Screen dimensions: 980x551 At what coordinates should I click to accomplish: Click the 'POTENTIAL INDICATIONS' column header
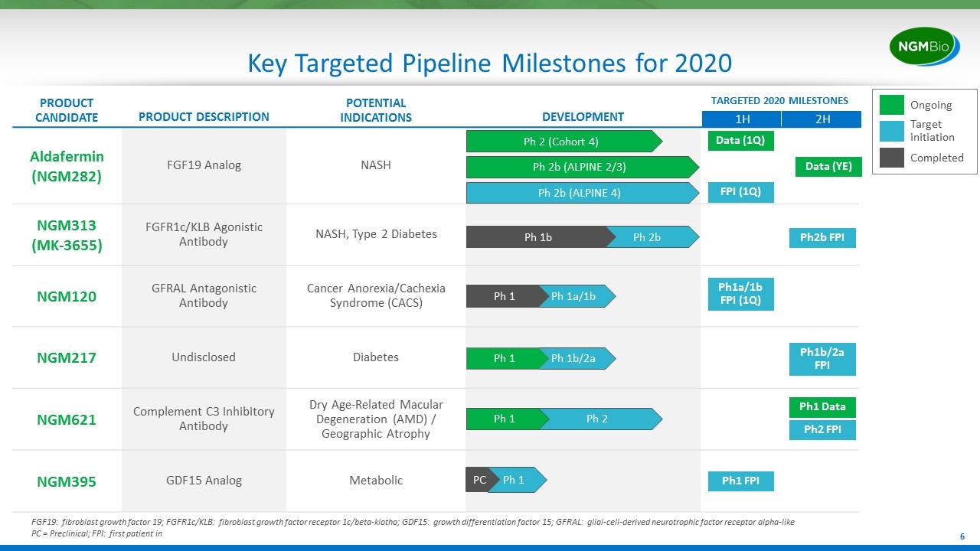376,110
